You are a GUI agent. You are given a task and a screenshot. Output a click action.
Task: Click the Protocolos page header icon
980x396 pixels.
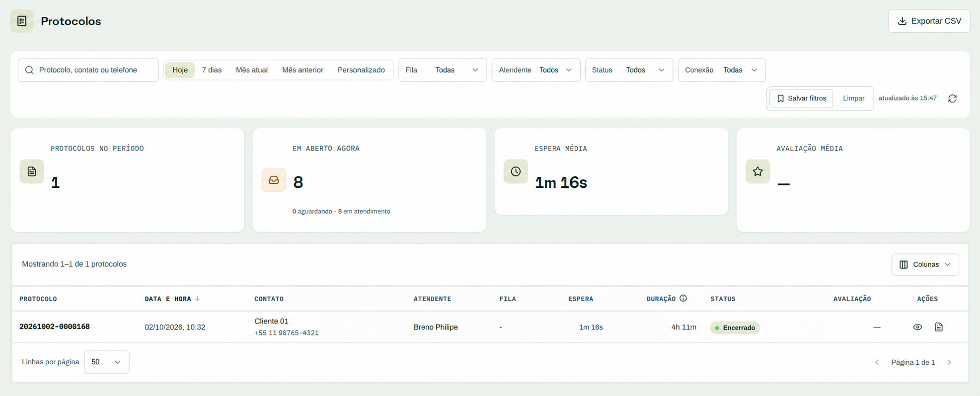coord(22,21)
